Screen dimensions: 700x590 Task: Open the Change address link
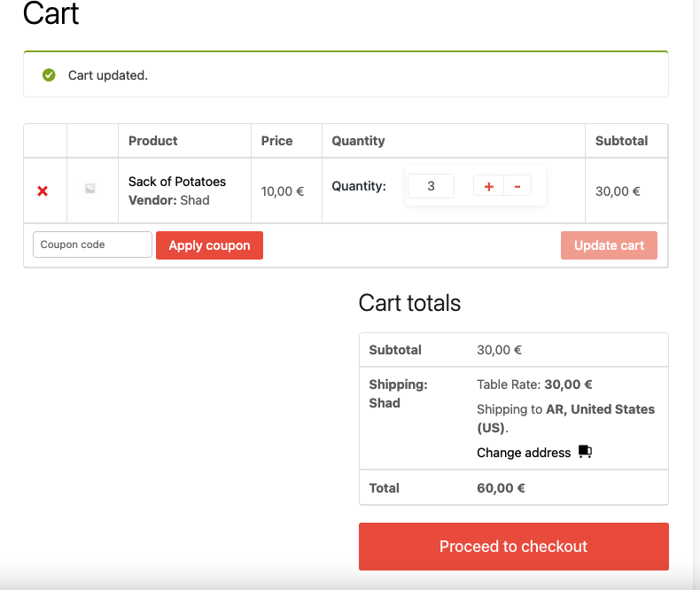coord(524,453)
